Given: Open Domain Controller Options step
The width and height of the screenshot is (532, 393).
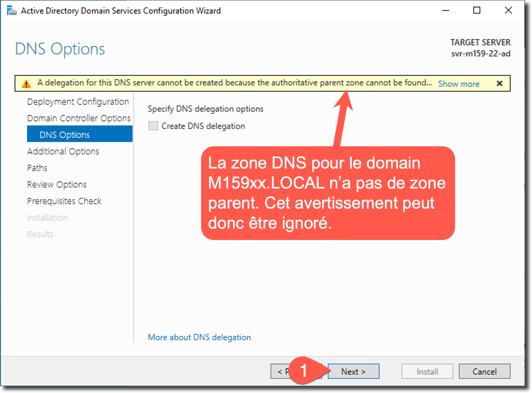Looking at the screenshot, I should click(x=79, y=118).
